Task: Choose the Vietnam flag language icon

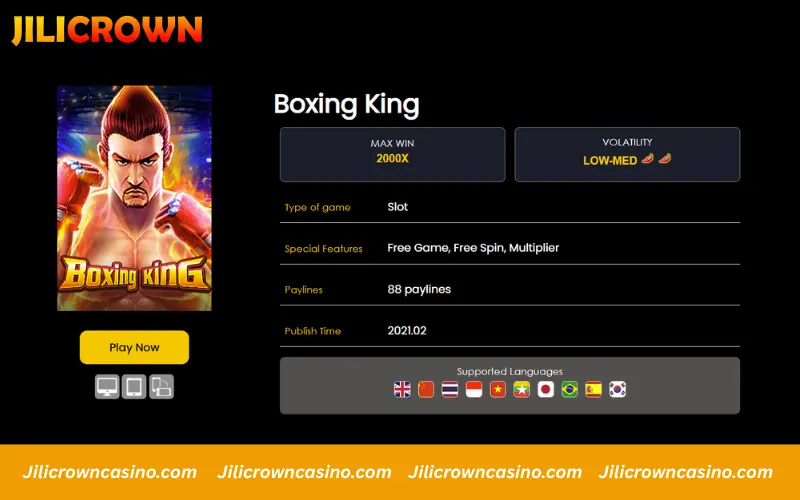Action: (x=498, y=389)
